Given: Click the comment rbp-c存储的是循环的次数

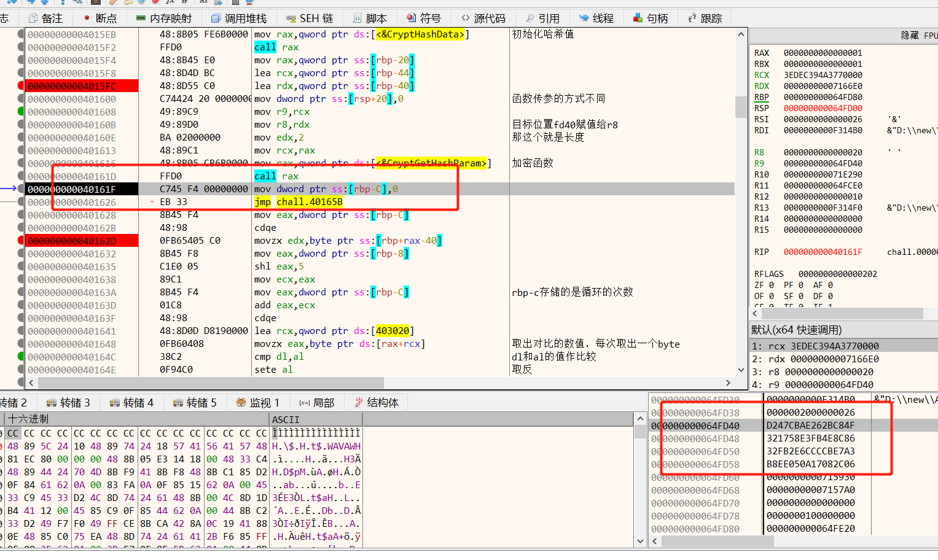Looking at the screenshot, I should pyautogui.click(x=573, y=292).
